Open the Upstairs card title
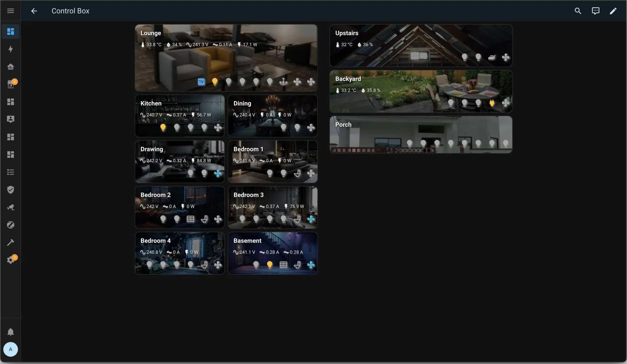627x364 pixels. click(347, 33)
